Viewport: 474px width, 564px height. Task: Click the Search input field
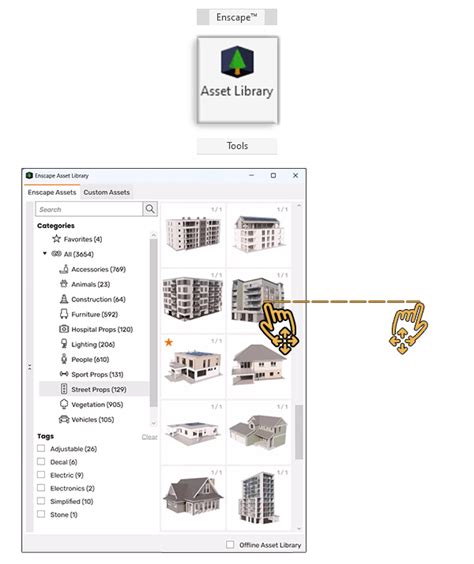point(89,209)
